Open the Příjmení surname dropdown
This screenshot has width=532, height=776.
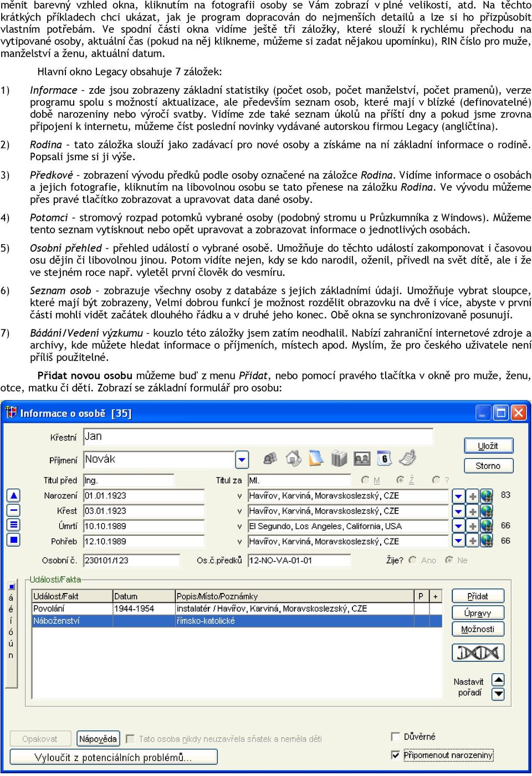(x=242, y=460)
